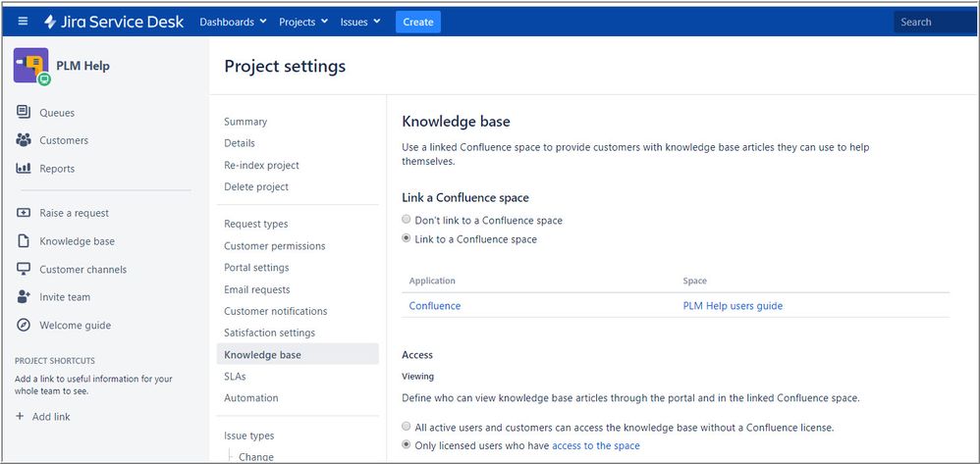
Task: Expand the Issues dropdown
Action: pos(360,22)
